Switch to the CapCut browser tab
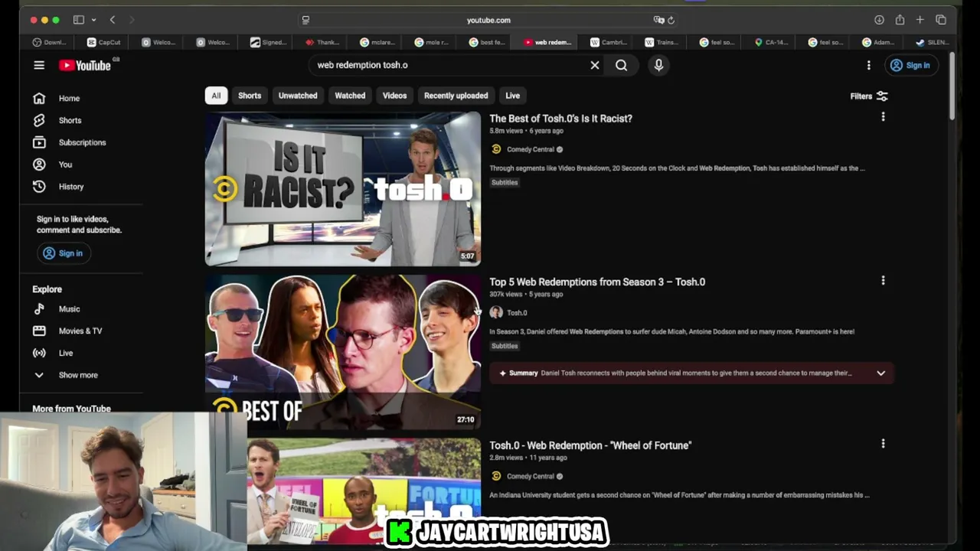The width and height of the screenshot is (980, 551). pos(104,42)
